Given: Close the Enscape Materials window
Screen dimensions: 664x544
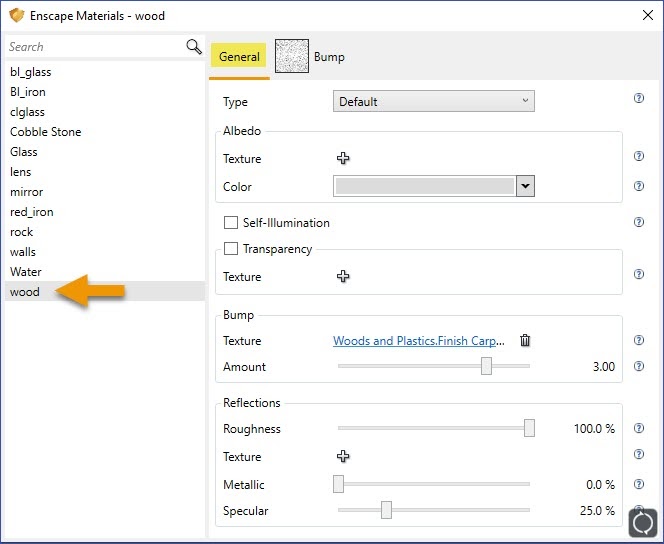Looking at the screenshot, I should pos(647,15).
